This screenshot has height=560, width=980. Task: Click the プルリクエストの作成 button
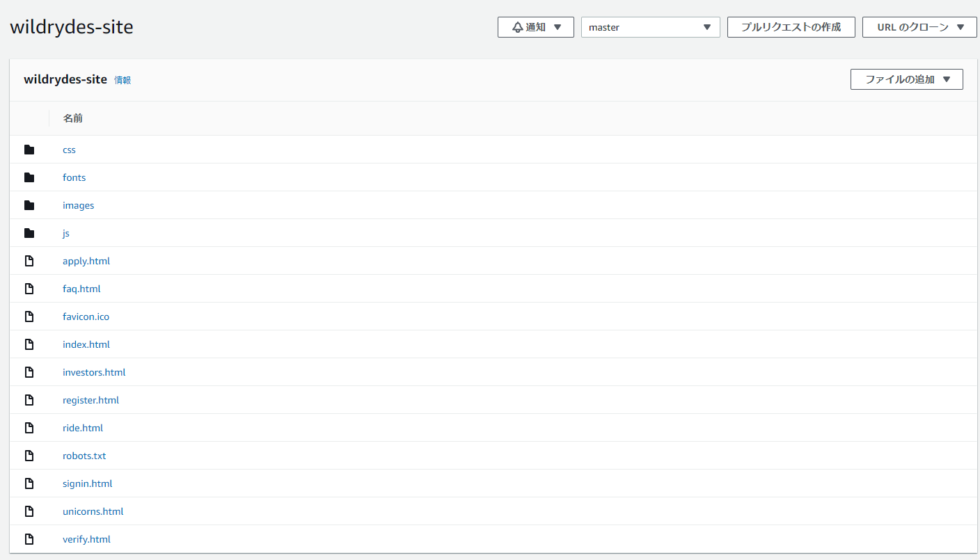pyautogui.click(x=791, y=27)
